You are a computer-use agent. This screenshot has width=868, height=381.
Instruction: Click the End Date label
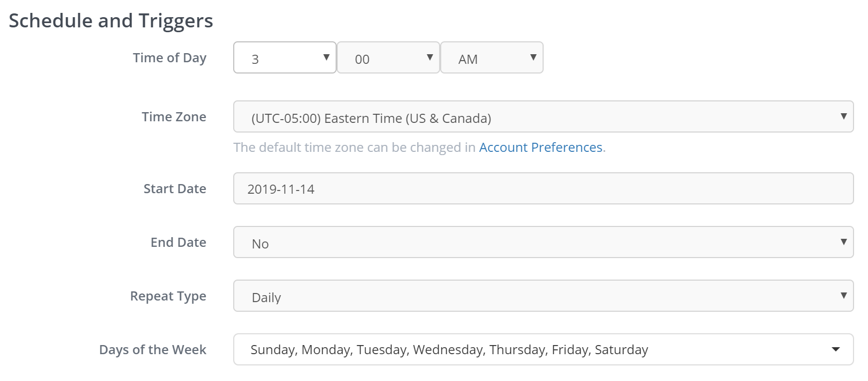(x=178, y=243)
